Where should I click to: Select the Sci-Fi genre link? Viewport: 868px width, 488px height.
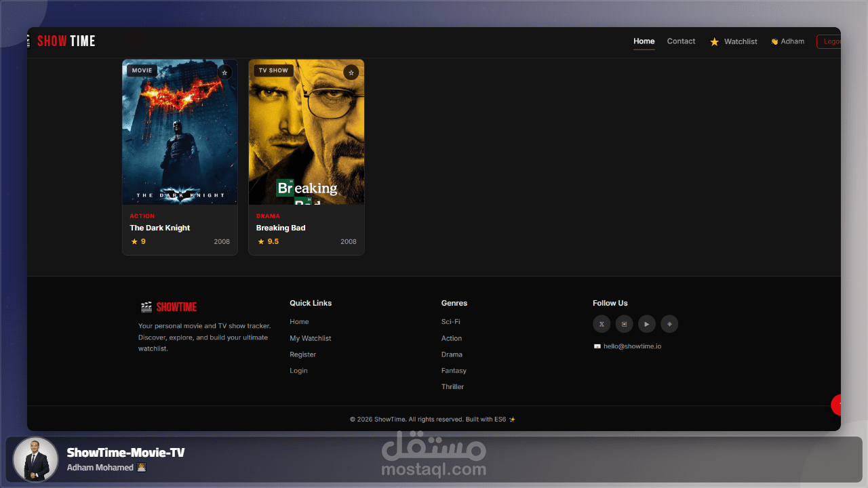point(451,322)
